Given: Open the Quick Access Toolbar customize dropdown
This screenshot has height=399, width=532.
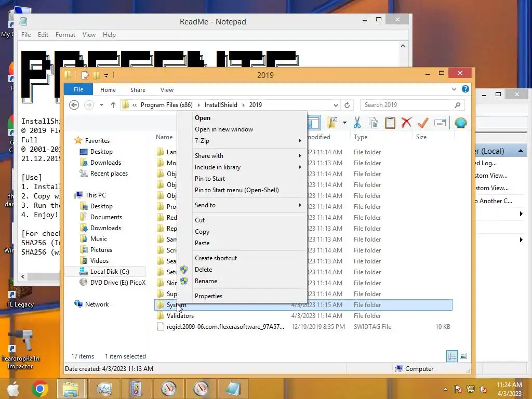Looking at the screenshot, I should (106, 75).
